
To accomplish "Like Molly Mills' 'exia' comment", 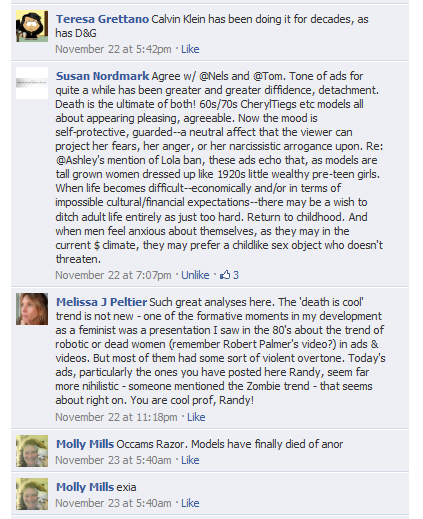I will click(x=190, y=503).
